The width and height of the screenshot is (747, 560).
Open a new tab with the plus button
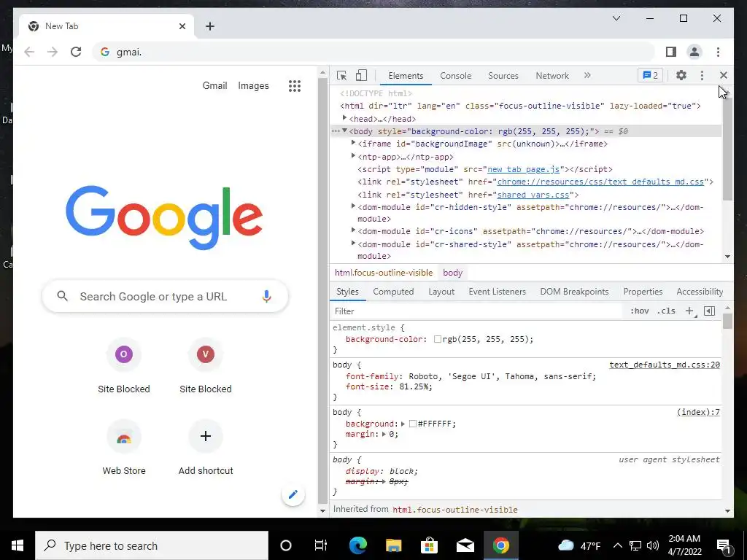[x=210, y=26]
